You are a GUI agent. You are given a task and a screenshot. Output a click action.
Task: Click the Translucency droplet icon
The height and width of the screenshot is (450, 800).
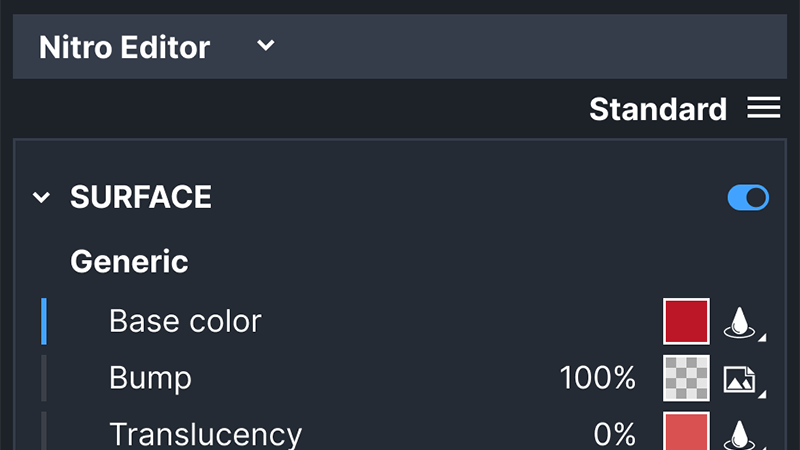coord(739,434)
